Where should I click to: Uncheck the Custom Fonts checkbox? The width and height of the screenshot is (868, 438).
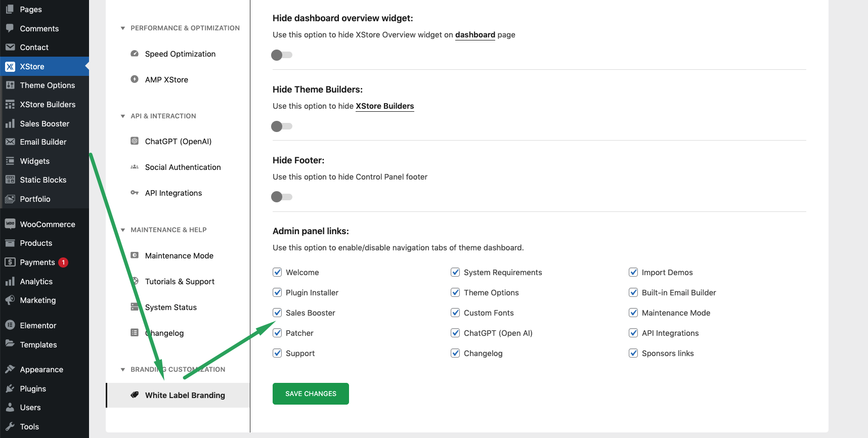pyautogui.click(x=455, y=313)
